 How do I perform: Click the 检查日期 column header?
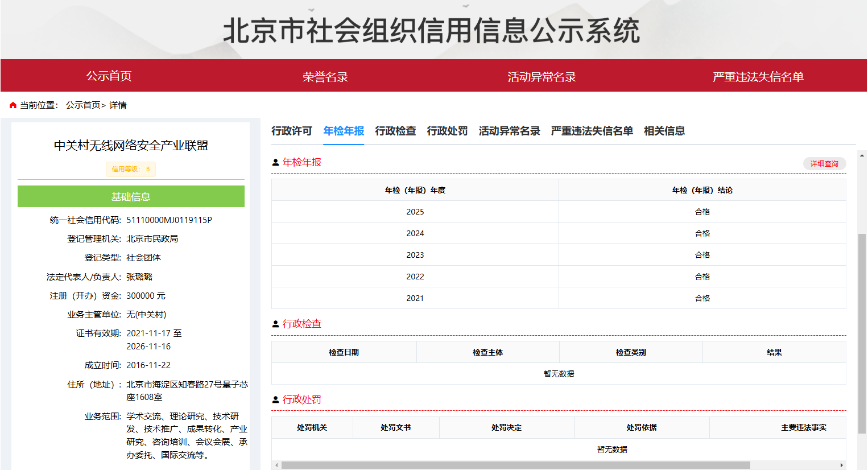(x=344, y=352)
